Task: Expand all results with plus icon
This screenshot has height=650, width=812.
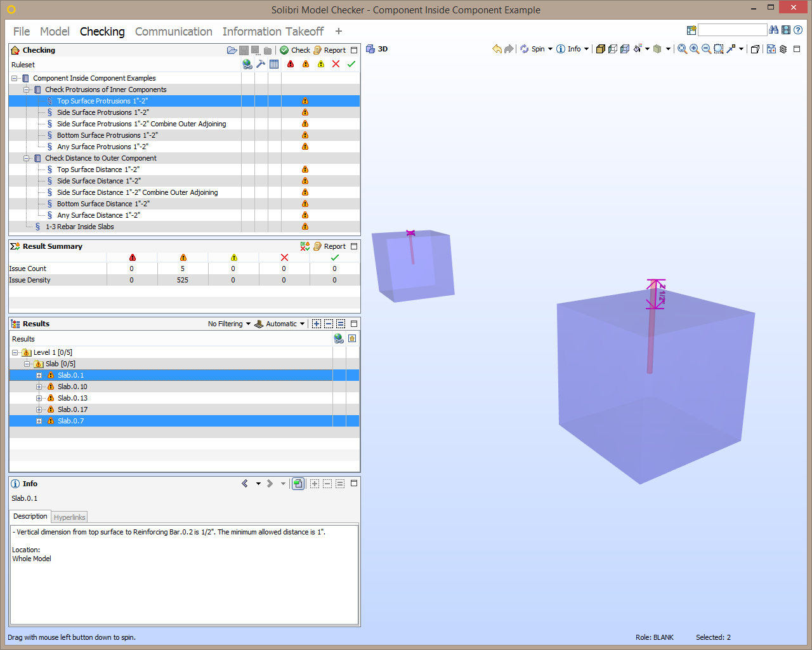Action: point(316,324)
